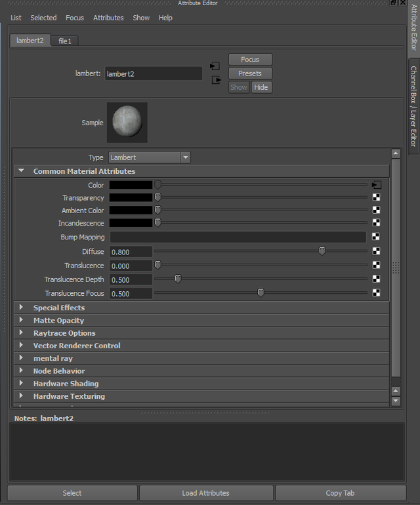
Task: Click the Presets button
Action: [x=250, y=73]
